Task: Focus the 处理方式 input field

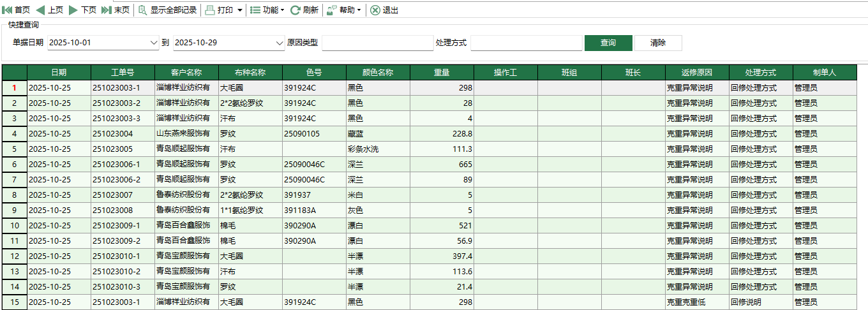Action: [x=527, y=43]
